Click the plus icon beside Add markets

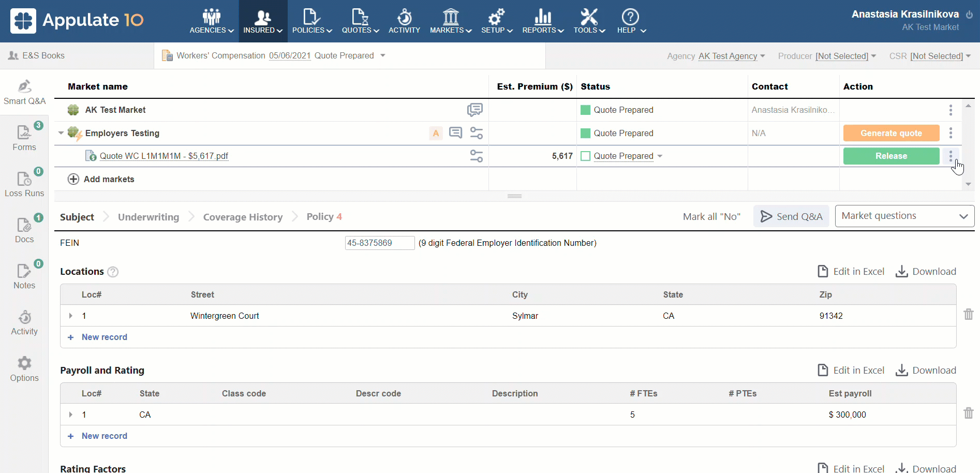73,179
